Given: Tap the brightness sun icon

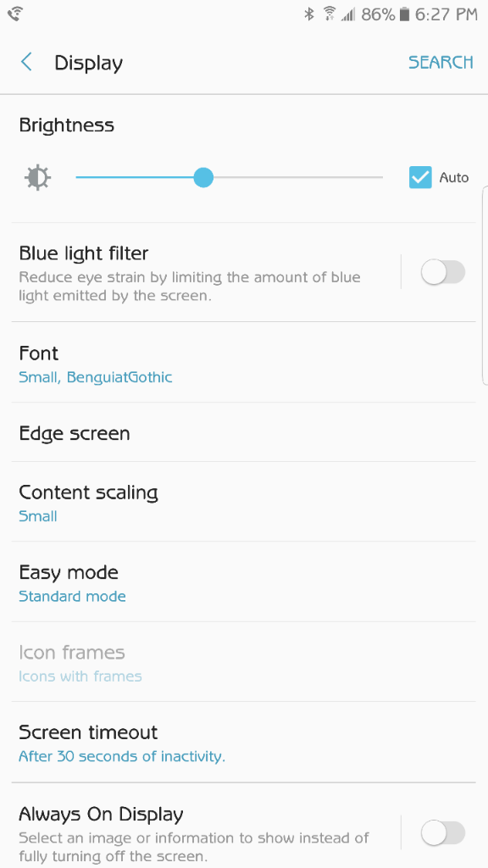Looking at the screenshot, I should click(37, 178).
